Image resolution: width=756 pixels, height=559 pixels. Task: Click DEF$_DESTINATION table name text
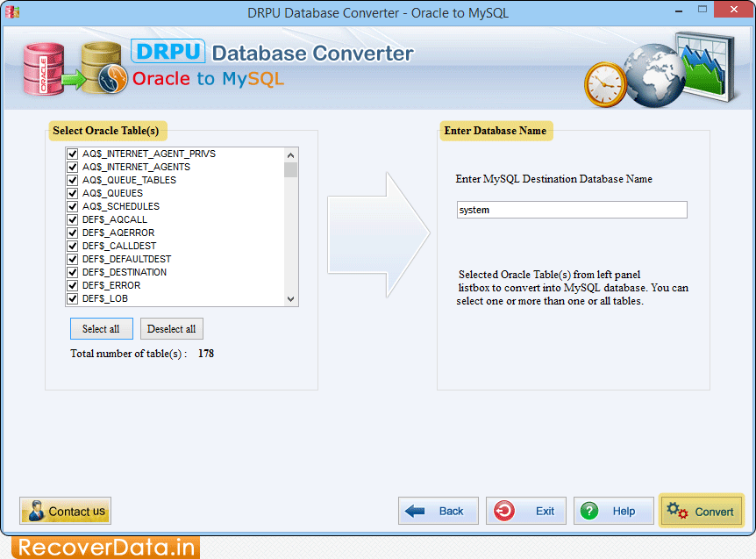click(125, 272)
